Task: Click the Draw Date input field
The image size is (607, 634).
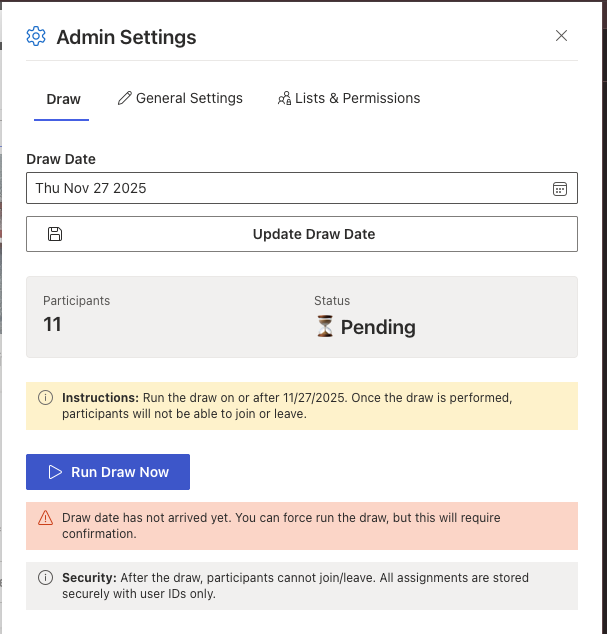Action: [290, 188]
